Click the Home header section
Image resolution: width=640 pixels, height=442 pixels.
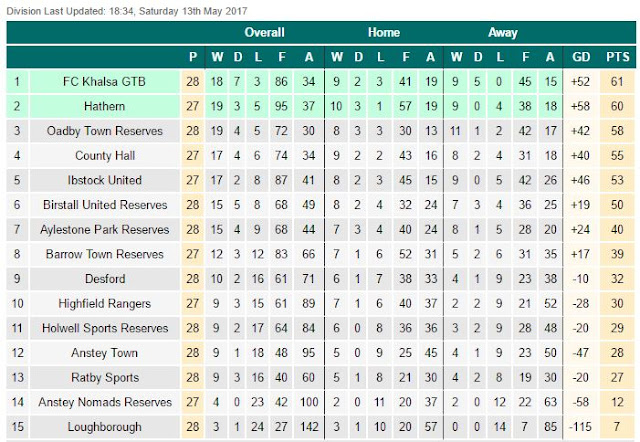tap(384, 33)
